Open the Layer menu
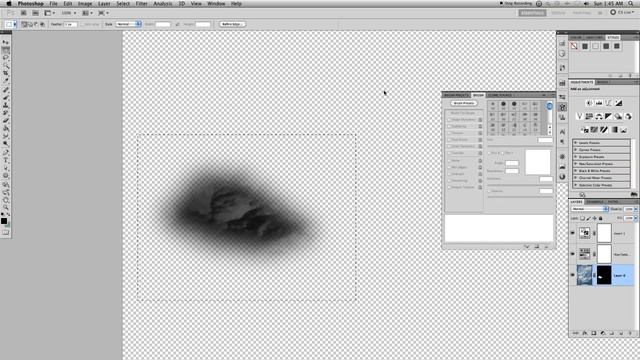 104,4
